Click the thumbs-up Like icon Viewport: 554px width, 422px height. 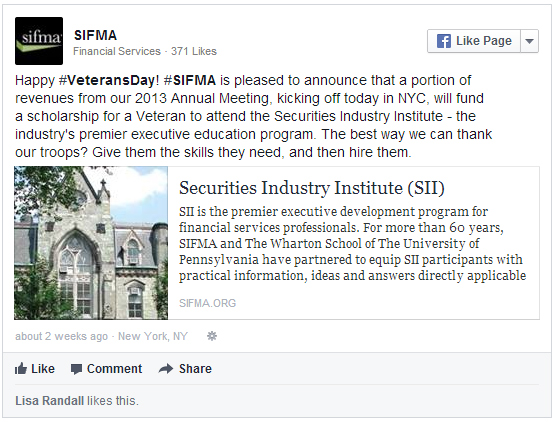coord(21,369)
